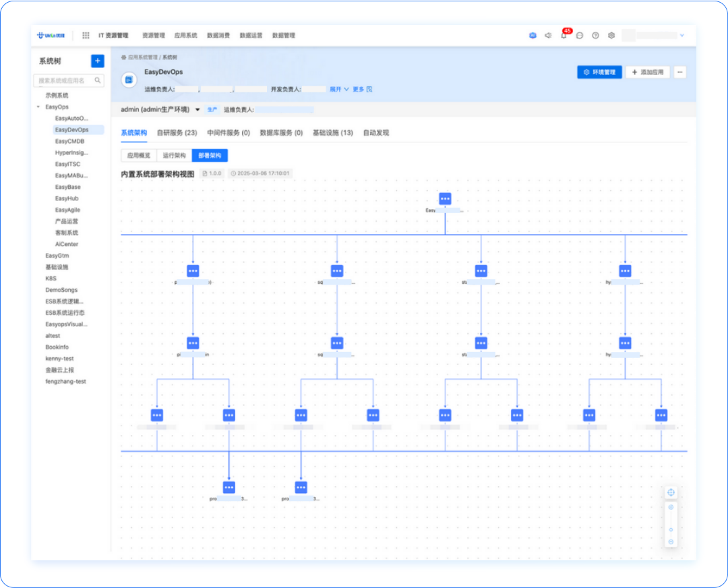Open the settings hexagon icon in header
Screen dimensions: 728x588
click(x=611, y=35)
